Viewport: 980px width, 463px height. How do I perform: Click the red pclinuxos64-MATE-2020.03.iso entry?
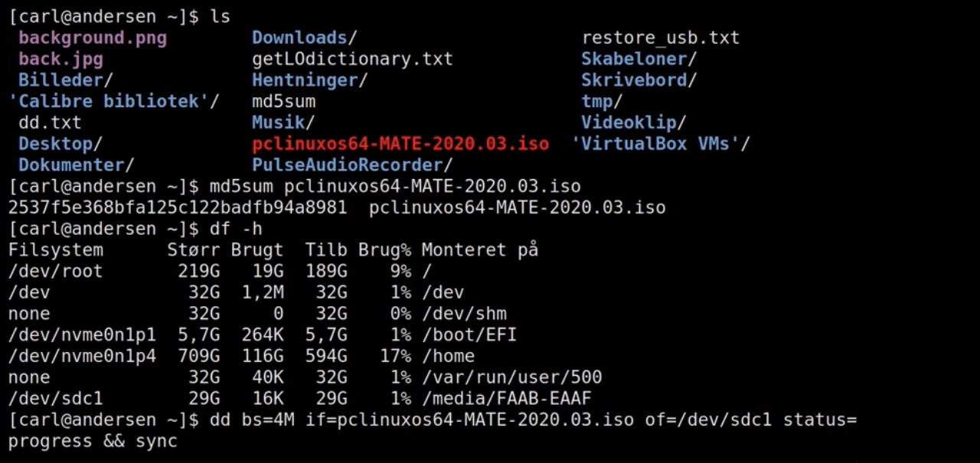[400, 144]
